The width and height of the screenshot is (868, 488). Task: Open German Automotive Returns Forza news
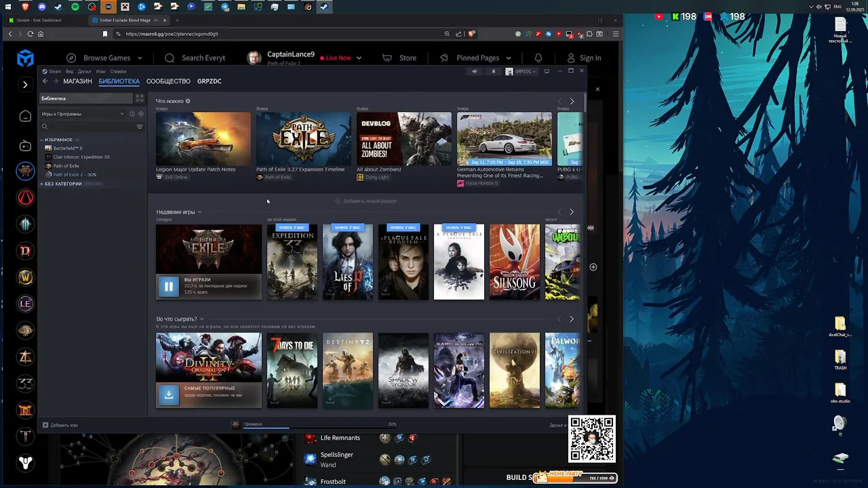coord(505,146)
